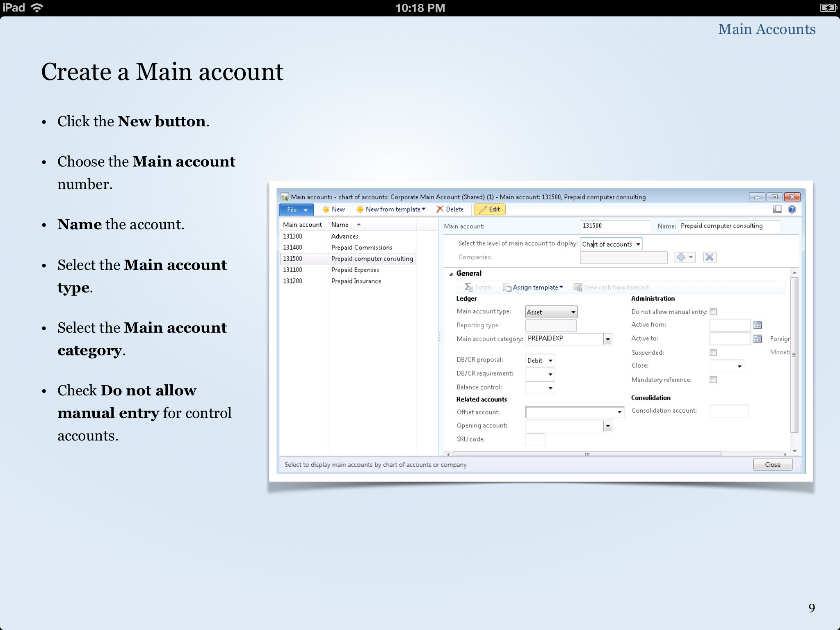Enable the Mandatory reference checkbox
The height and width of the screenshot is (630, 840).
tap(713, 380)
